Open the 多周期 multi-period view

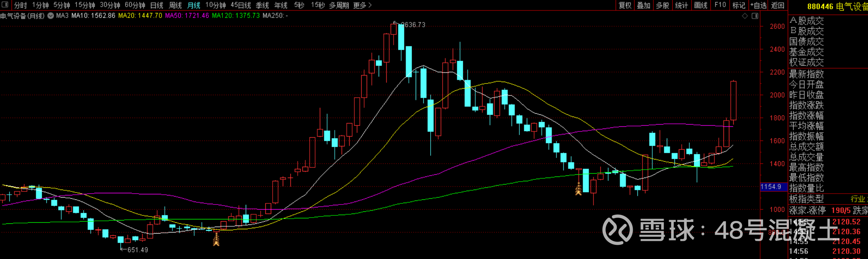coord(339,5)
